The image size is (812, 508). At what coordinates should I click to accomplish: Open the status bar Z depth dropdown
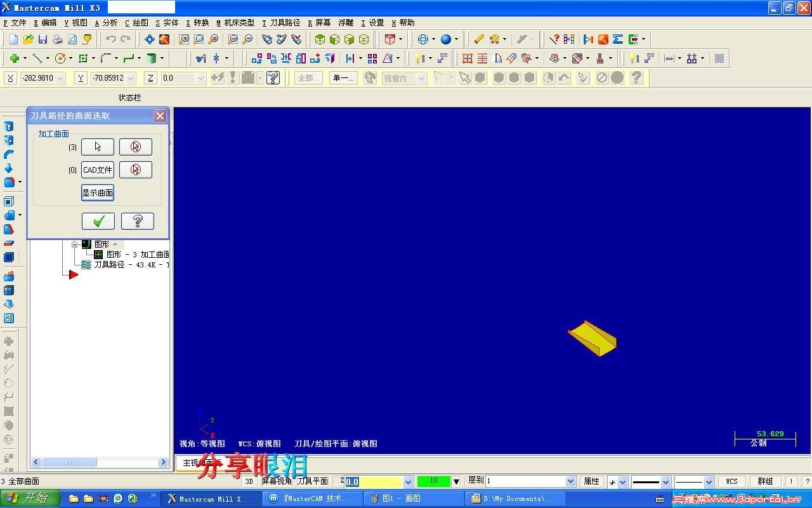(408, 481)
